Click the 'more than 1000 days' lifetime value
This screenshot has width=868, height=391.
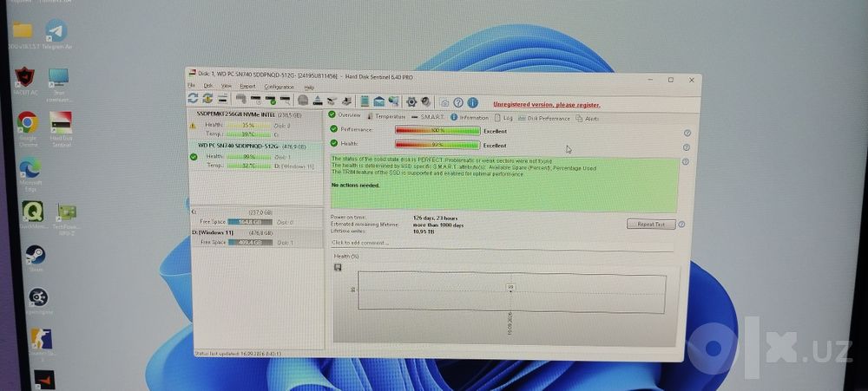click(x=438, y=225)
